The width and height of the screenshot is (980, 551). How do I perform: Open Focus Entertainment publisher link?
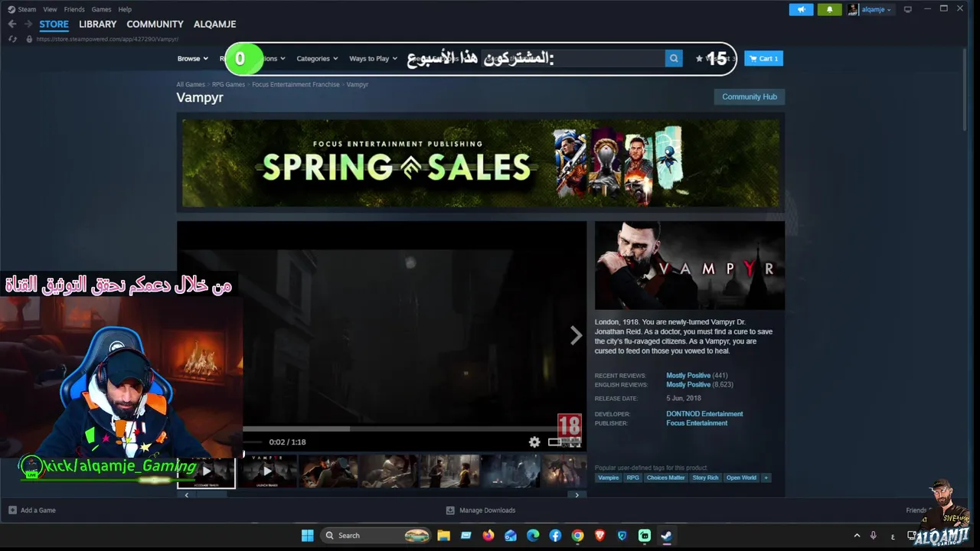click(x=697, y=423)
